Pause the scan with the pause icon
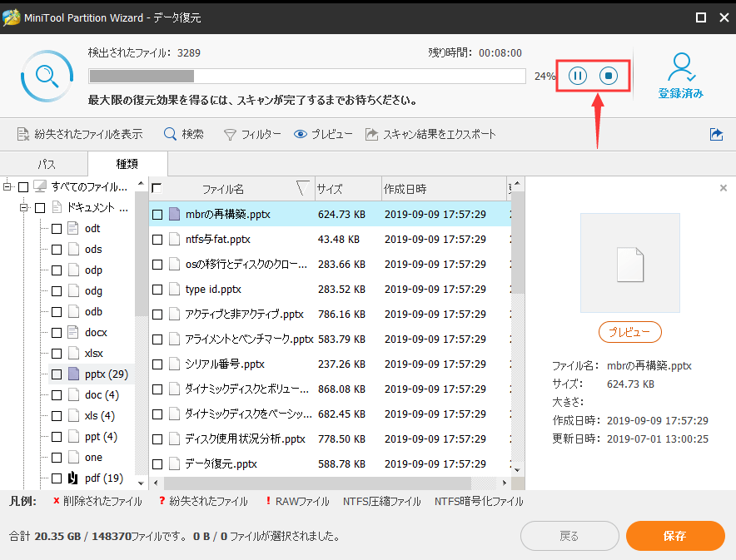Image resolution: width=736 pixels, height=560 pixels. 577,75
